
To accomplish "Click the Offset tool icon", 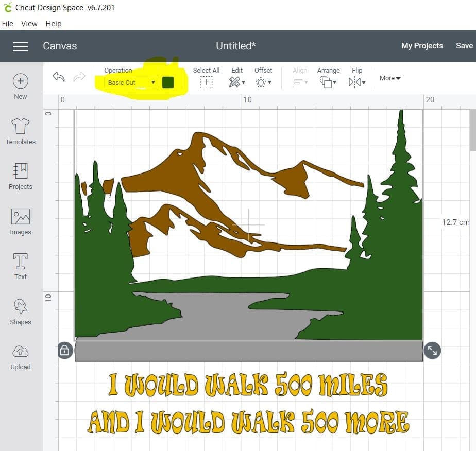I will [261, 82].
